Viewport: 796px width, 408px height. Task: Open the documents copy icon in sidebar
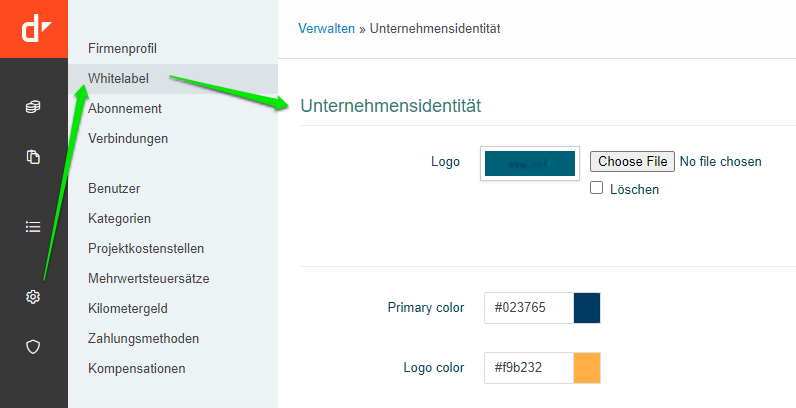(33, 157)
